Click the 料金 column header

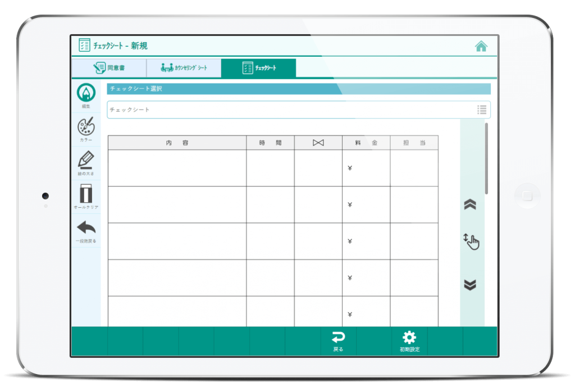coord(366,143)
